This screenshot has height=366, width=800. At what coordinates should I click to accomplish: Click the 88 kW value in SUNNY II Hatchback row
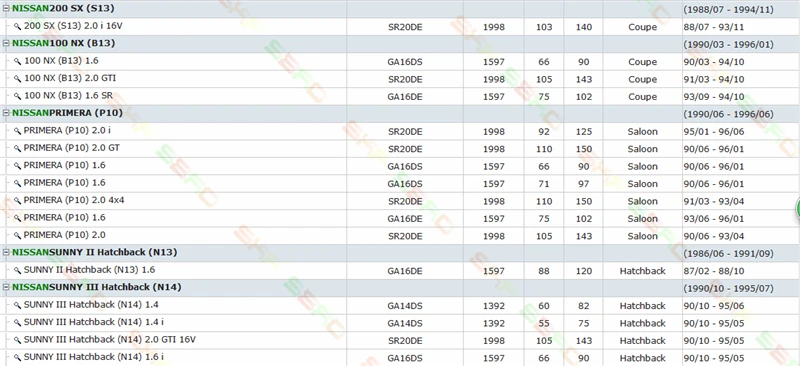tap(544, 271)
